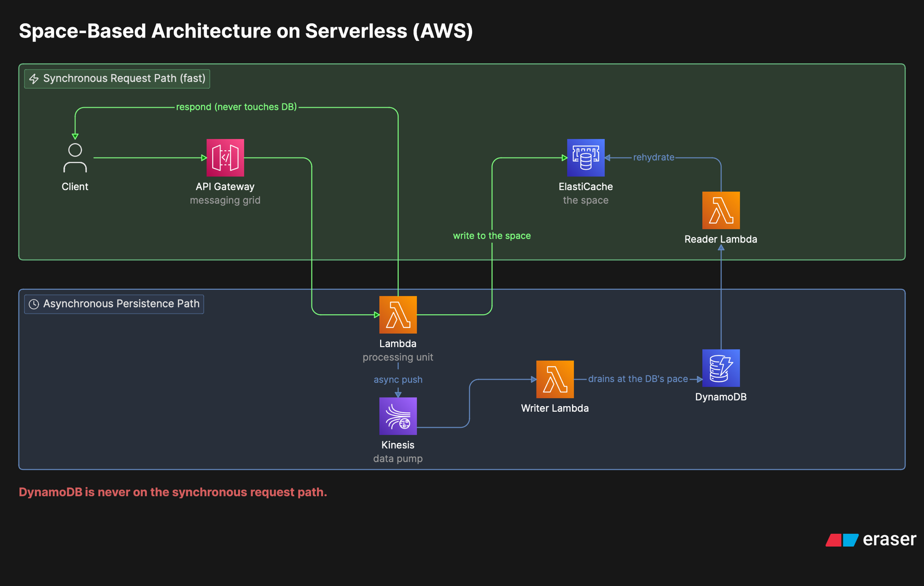Click the Kinesis data pump icon
Viewport: 924px width, 586px height.
[398, 416]
